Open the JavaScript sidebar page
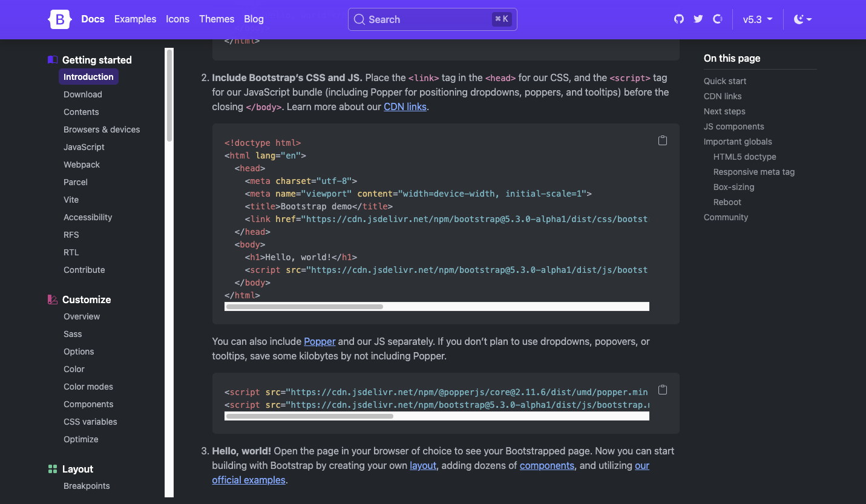 click(84, 147)
